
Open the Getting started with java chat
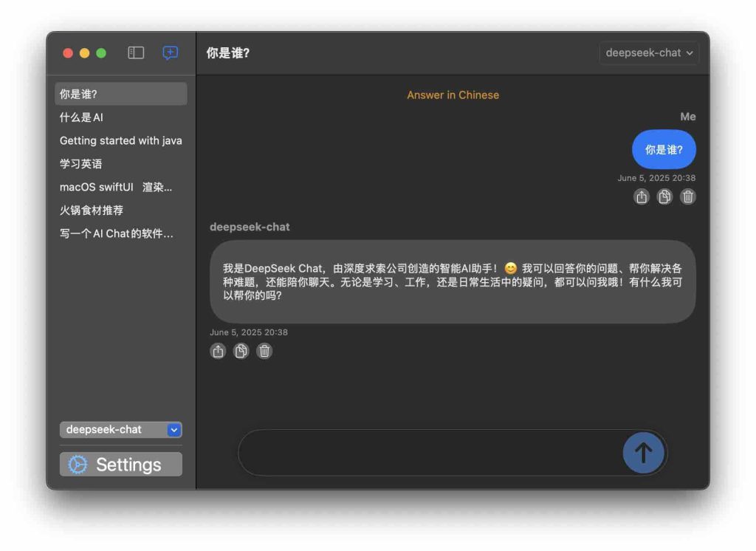tap(120, 140)
